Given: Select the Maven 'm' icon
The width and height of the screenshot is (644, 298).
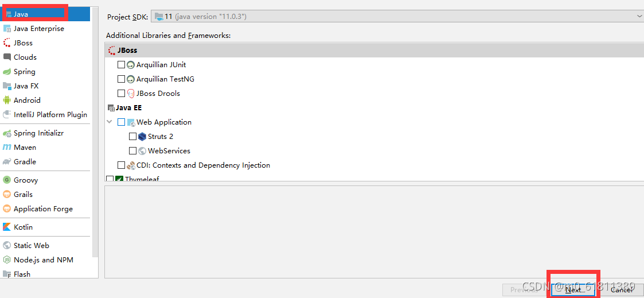Looking at the screenshot, I should tap(6, 147).
